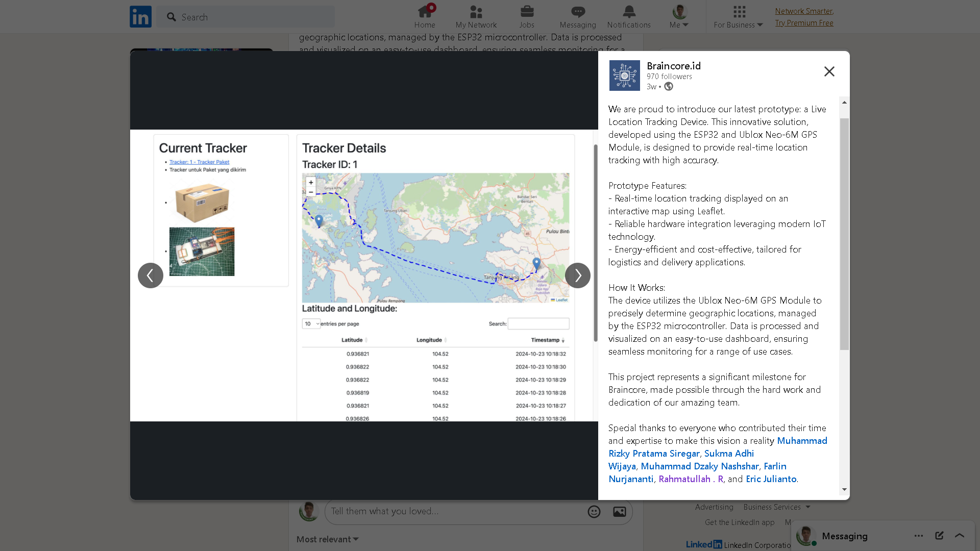
Task: Show next image in post viewer
Action: pyautogui.click(x=578, y=275)
